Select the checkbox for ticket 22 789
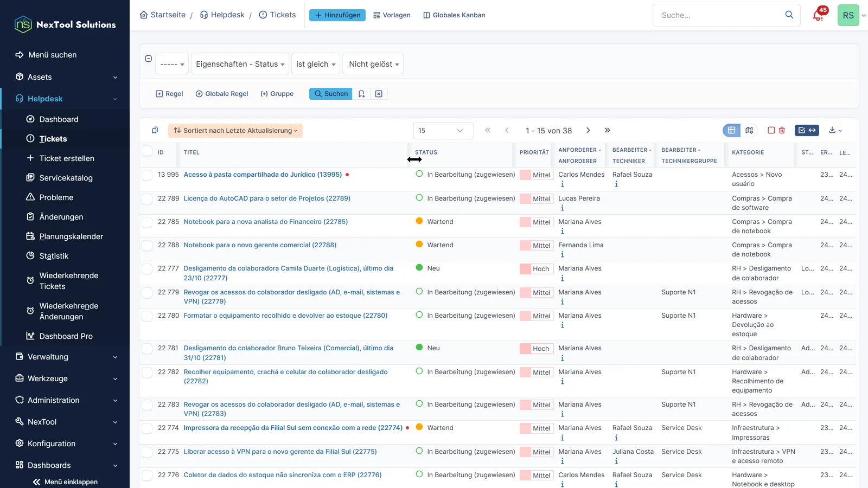The height and width of the screenshot is (488, 868). (x=147, y=198)
